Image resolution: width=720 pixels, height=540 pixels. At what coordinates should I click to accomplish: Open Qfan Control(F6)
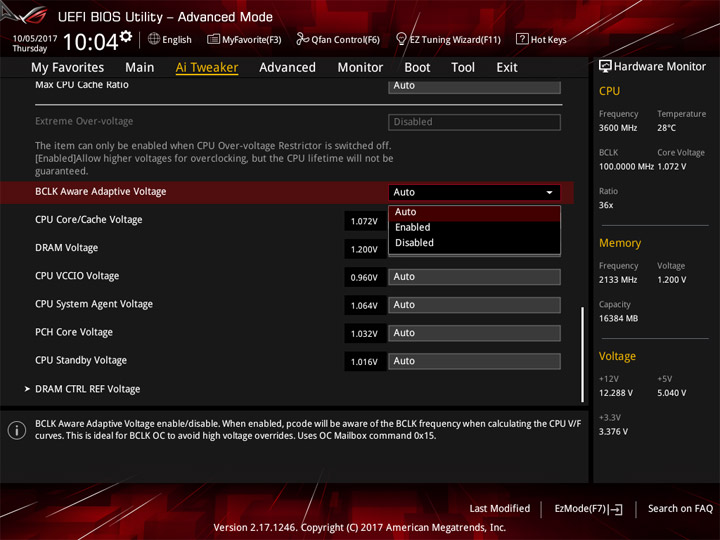coord(345,39)
